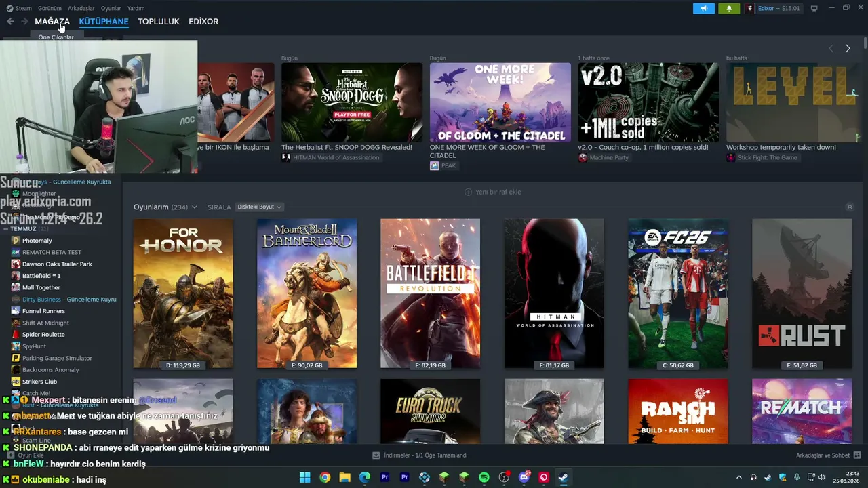Open Spotify from the taskbar
Viewport: 868px width, 488px height.
[484, 477]
